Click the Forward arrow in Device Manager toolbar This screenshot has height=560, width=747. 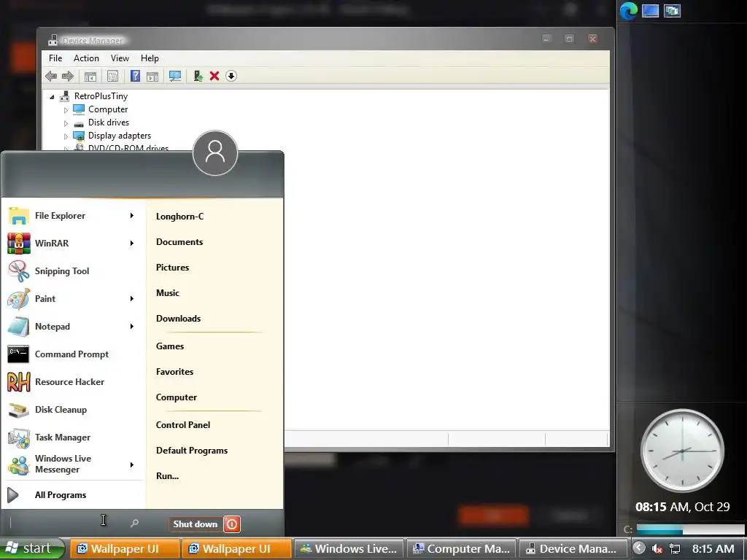coord(68,76)
